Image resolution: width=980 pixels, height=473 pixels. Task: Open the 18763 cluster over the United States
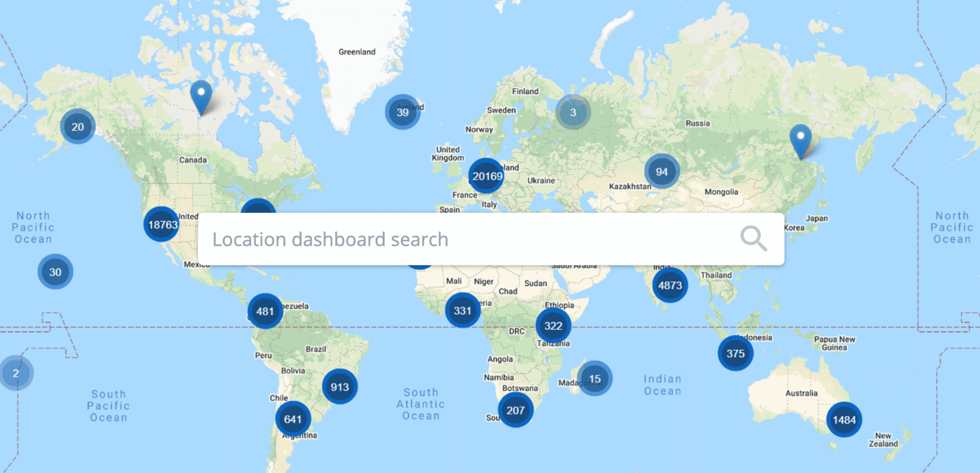click(161, 223)
